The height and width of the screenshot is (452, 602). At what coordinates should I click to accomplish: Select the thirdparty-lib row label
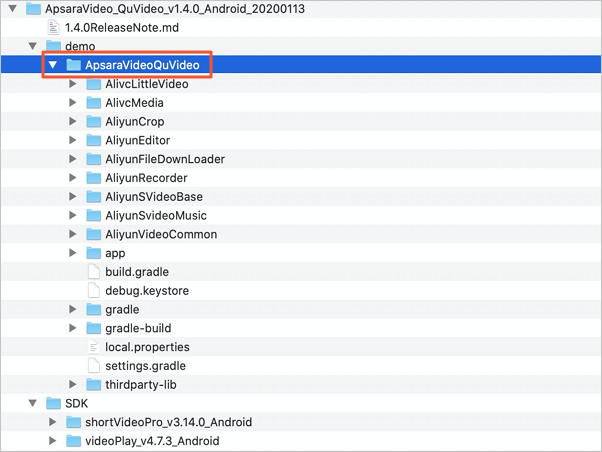pos(141,385)
